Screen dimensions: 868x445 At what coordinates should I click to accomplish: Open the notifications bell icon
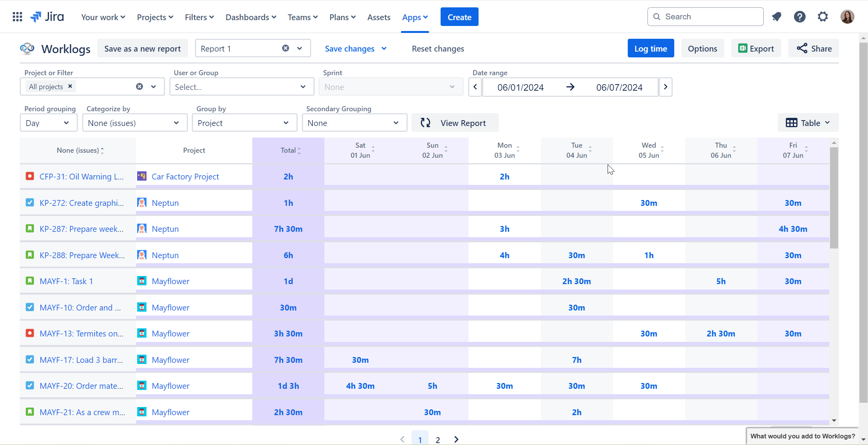click(776, 17)
